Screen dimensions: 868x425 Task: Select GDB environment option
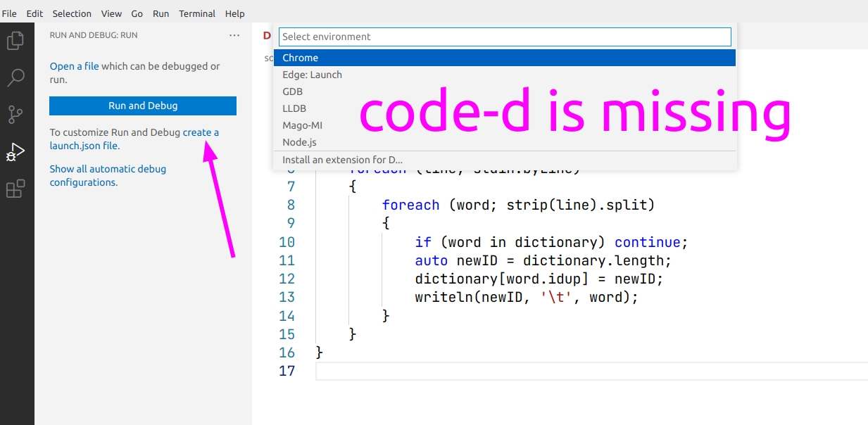coord(505,91)
